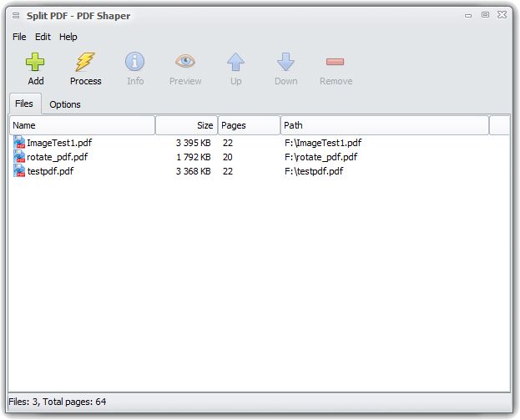Select the testpdf.pdf file name

(50, 171)
